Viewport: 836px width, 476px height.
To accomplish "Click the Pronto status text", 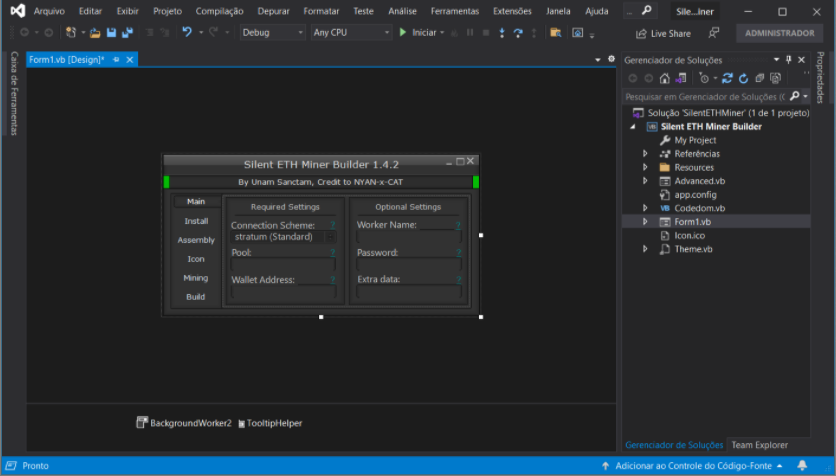I will point(35,465).
